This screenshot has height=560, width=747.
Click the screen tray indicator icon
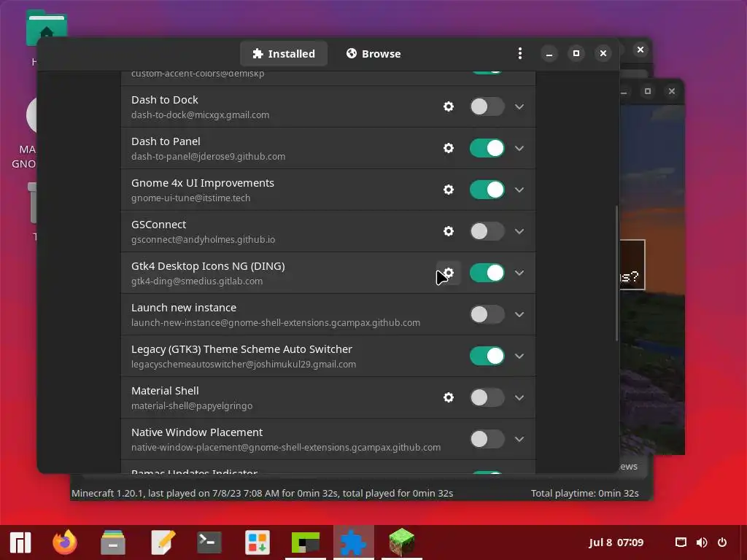[x=681, y=542]
